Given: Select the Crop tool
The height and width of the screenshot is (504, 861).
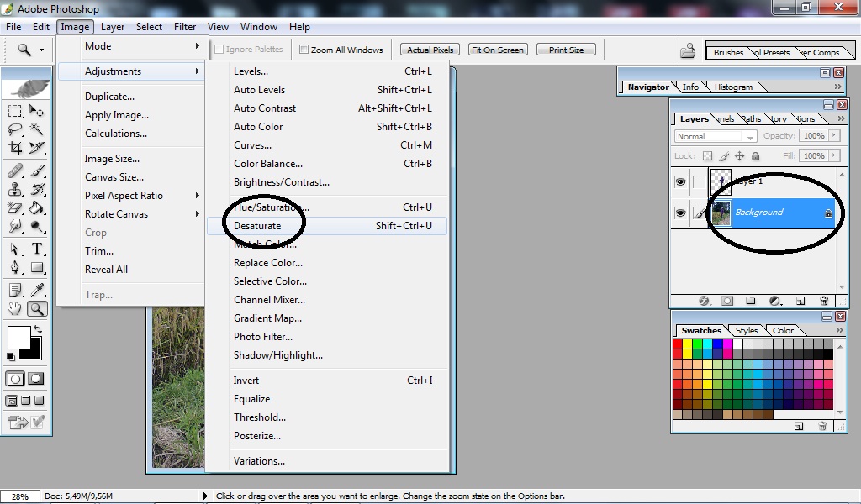Looking at the screenshot, I should click(x=15, y=148).
